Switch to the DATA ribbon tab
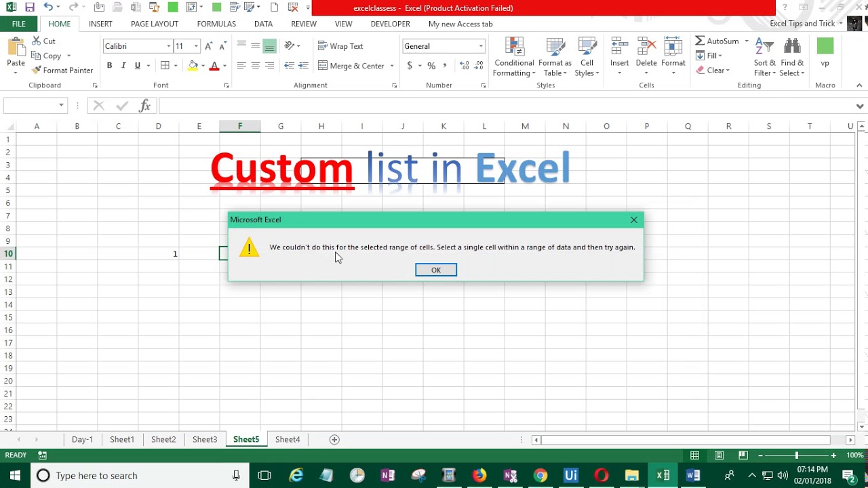Viewport: 868px width, 488px height. [263, 24]
